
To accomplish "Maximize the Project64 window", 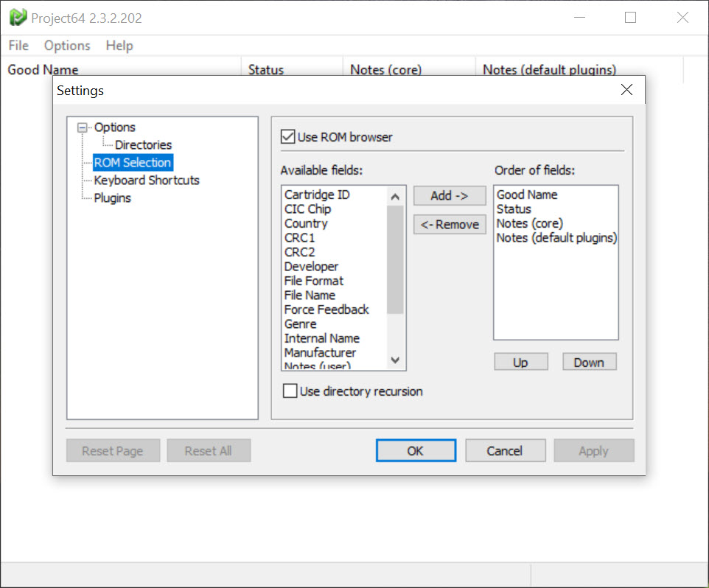I will coord(630,18).
